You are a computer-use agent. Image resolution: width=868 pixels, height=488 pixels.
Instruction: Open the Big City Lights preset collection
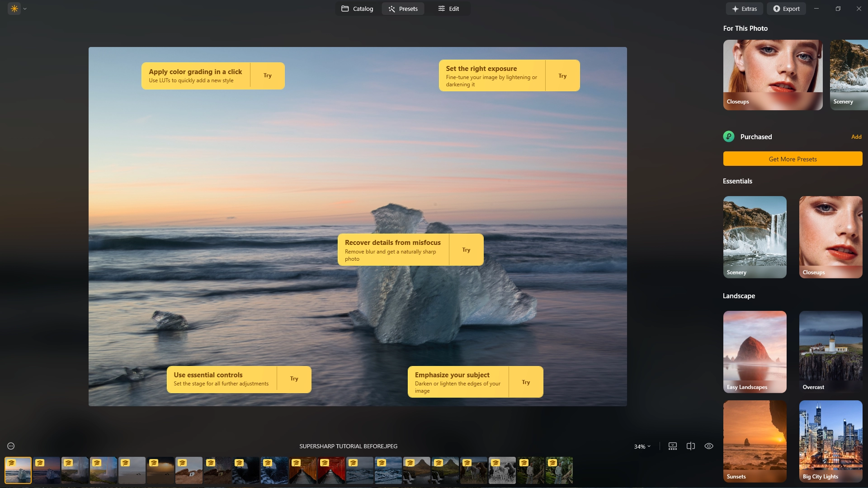830,441
